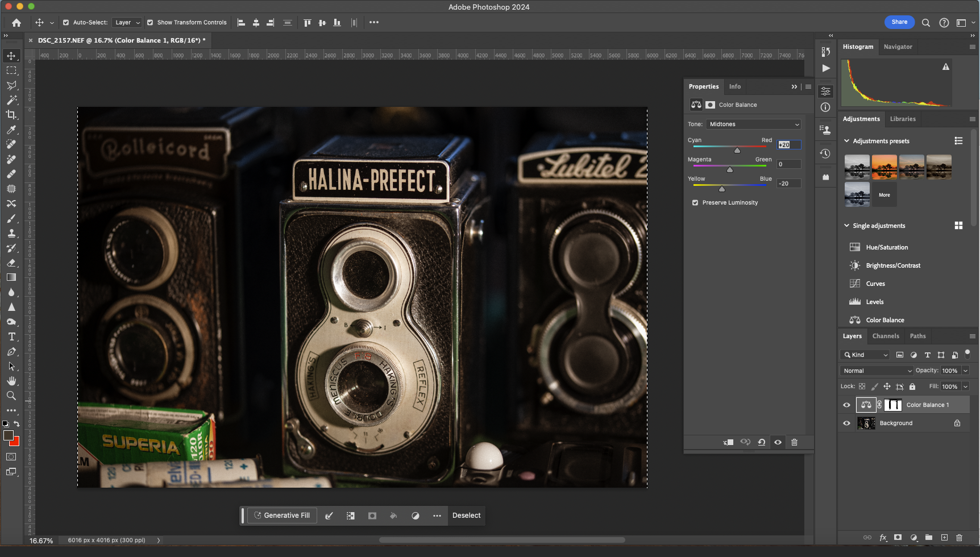Delete the adjustment layer via trash icon
This screenshot has height=557, width=980.
pyautogui.click(x=795, y=442)
